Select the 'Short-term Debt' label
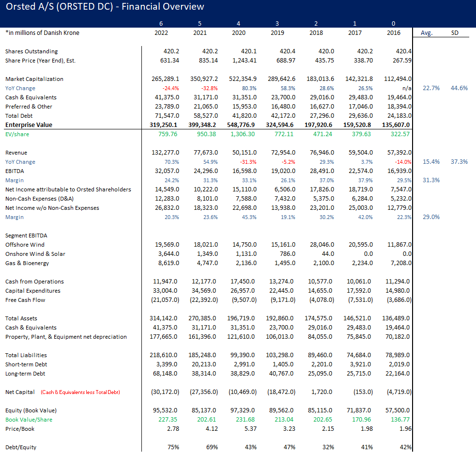The height and width of the screenshot is (456, 476). (26, 364)
